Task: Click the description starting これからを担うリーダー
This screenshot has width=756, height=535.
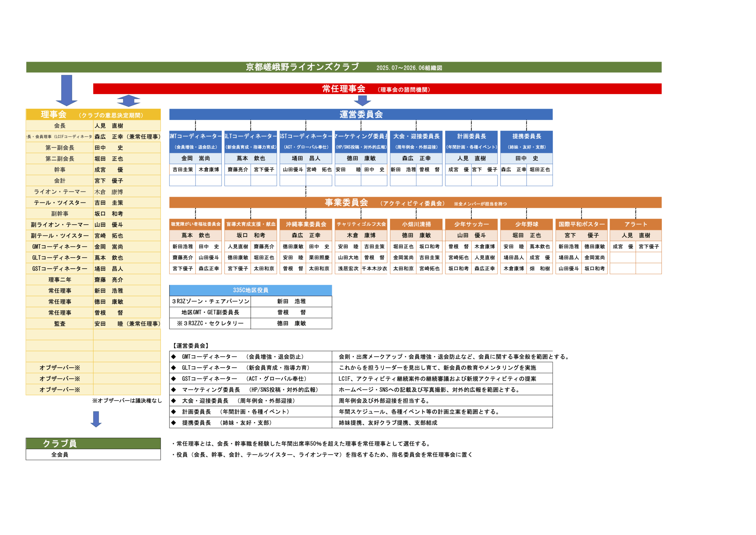Action: (437, 367)
